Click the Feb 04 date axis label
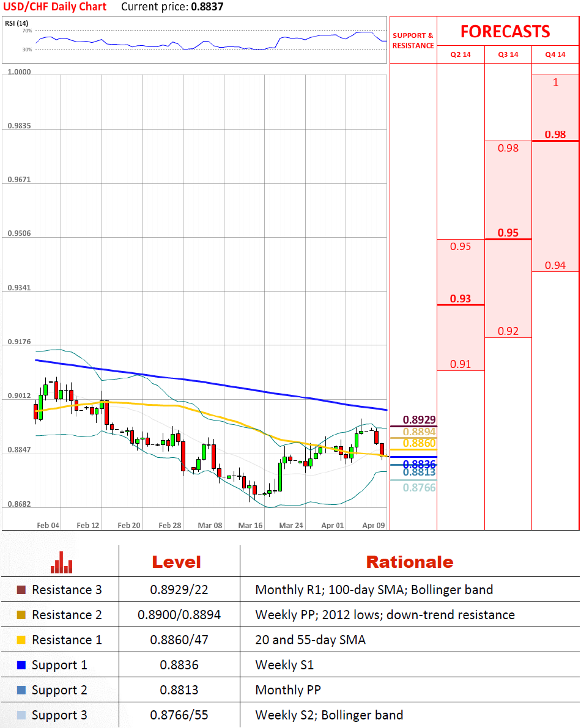Image resolution: width=581 pixels, height=728 pixels. click(48, 525)
